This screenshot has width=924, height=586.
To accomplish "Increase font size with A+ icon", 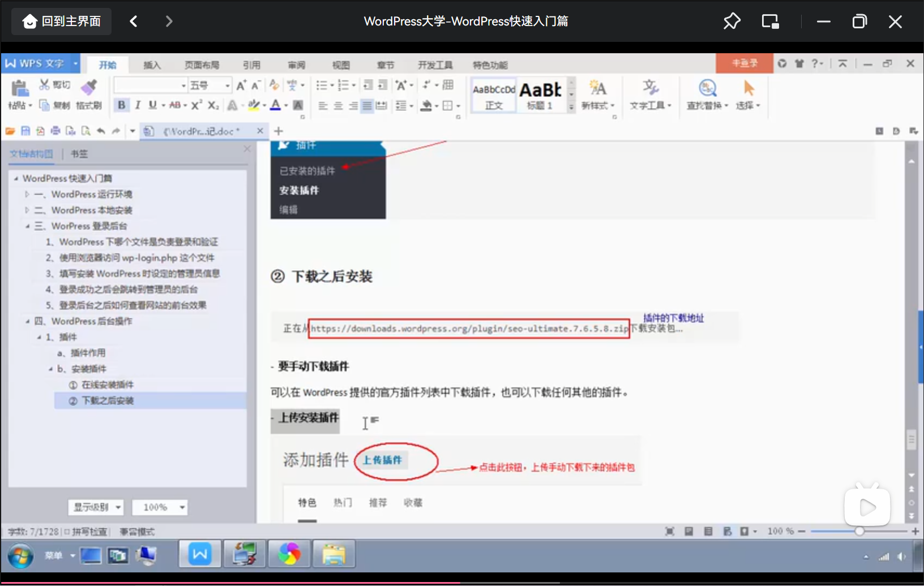I will pyautogui.click(x=241, y=85).
